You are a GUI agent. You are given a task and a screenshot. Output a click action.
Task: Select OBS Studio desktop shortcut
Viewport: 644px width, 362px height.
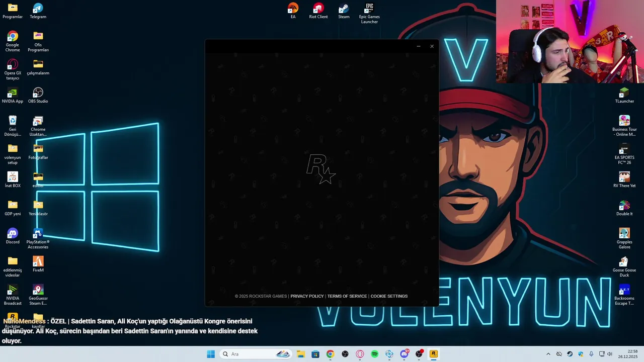[x=38, y=95]
